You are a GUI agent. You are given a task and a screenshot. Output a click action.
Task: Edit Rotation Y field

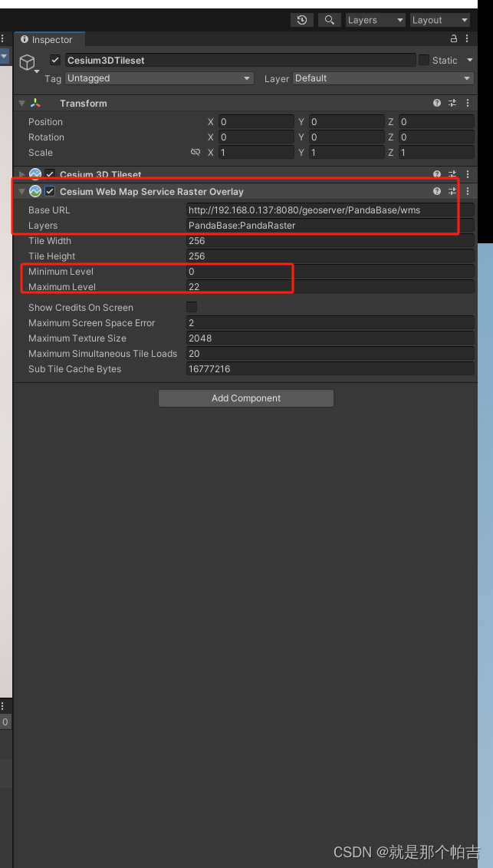(347, 137)
